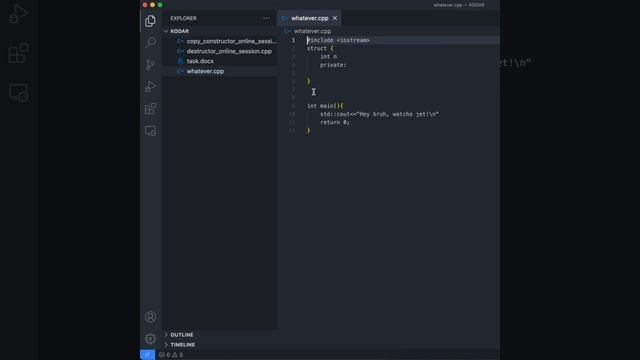Open the Manage gear icon
640x360 pixels.
point(150,338)
